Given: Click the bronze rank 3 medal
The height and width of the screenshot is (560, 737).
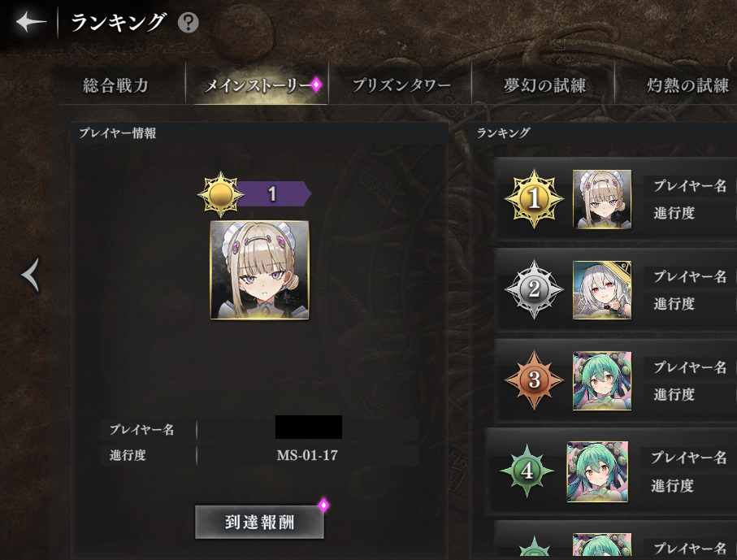Looking at the screenshot, I should pyautogui.click(x=534, y=380).
